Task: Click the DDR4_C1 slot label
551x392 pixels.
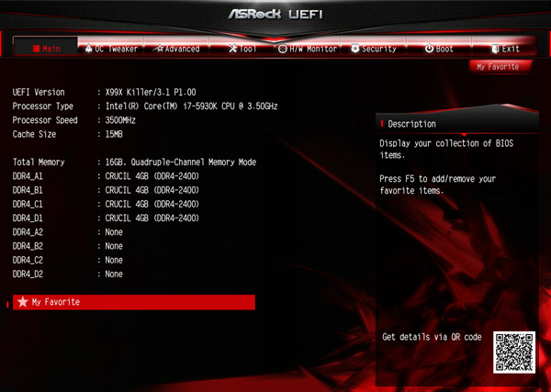Action: (28, 205)
